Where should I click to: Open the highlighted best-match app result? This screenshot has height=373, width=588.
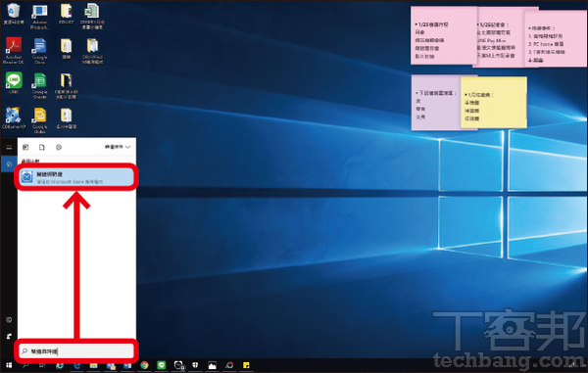(76, 177)
